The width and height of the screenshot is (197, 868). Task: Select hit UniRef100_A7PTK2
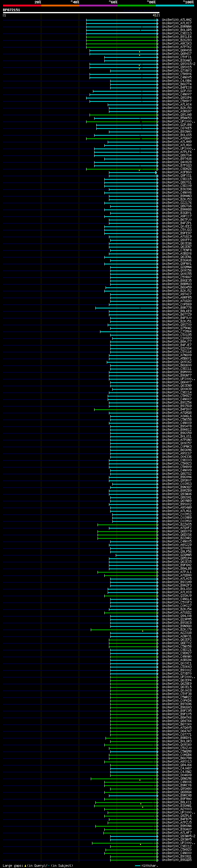tap(177, 47)
